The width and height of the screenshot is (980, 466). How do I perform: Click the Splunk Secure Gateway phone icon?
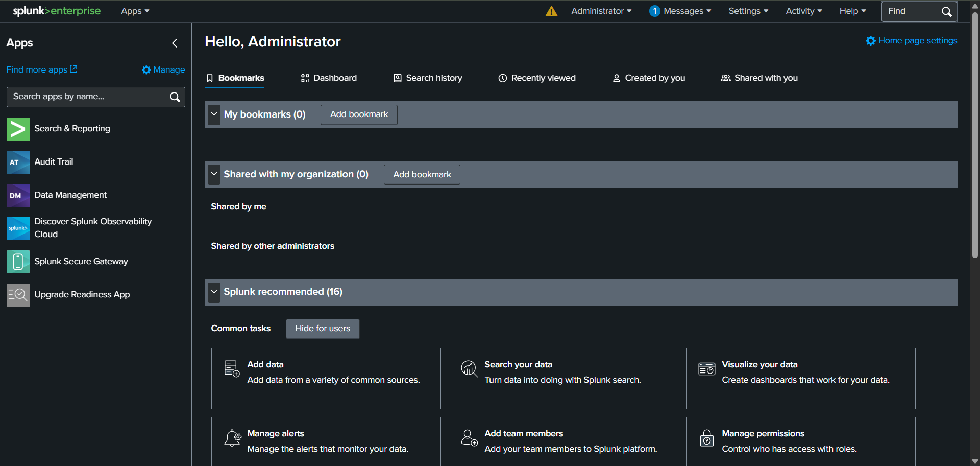point(18,262)
